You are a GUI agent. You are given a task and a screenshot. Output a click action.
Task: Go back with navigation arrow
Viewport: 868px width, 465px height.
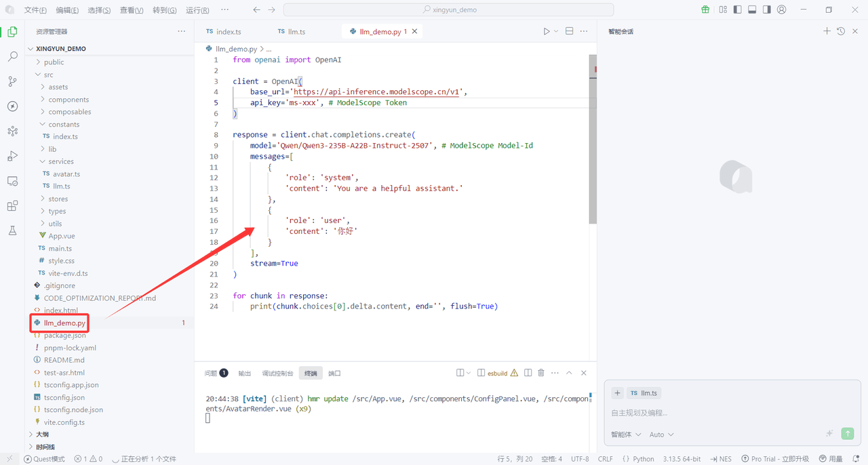(256, 10)
